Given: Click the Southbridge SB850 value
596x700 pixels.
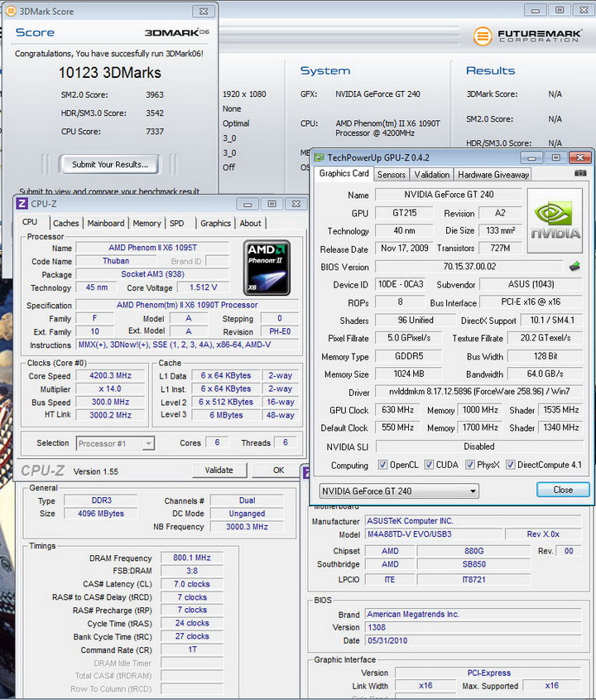Looking at the screenshot, I should coord(473,564).
